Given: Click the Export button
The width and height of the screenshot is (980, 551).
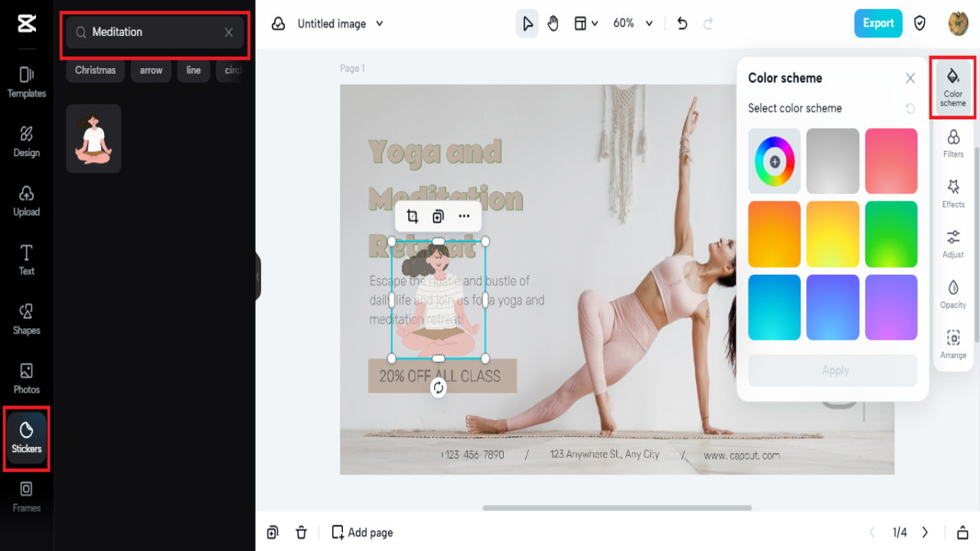Looking at the screenshot, I should 877,23.
